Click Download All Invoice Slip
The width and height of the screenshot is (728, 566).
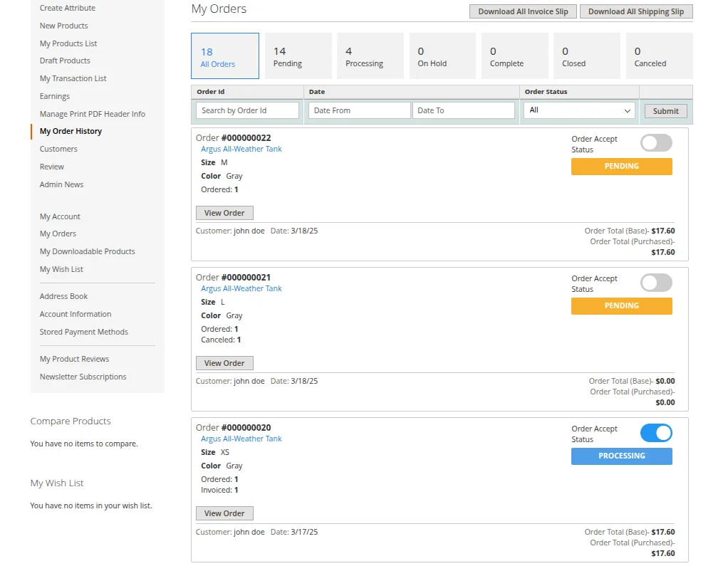(523, 11)
